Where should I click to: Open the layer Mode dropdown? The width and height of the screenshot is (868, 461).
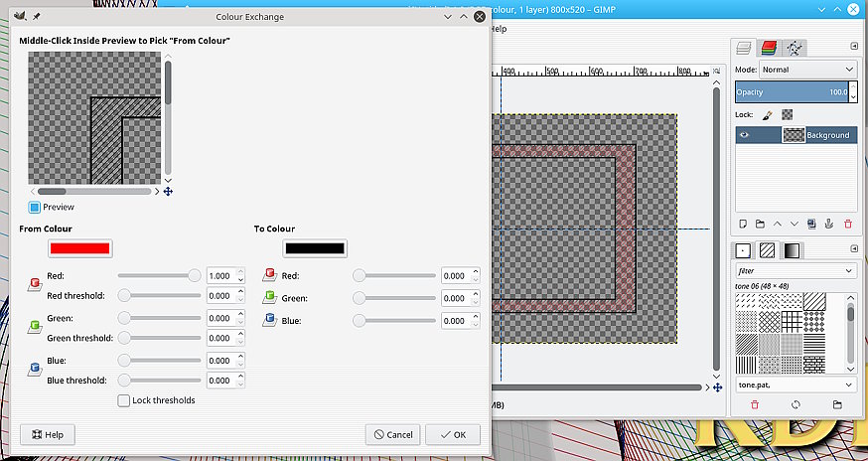(807, 70)
